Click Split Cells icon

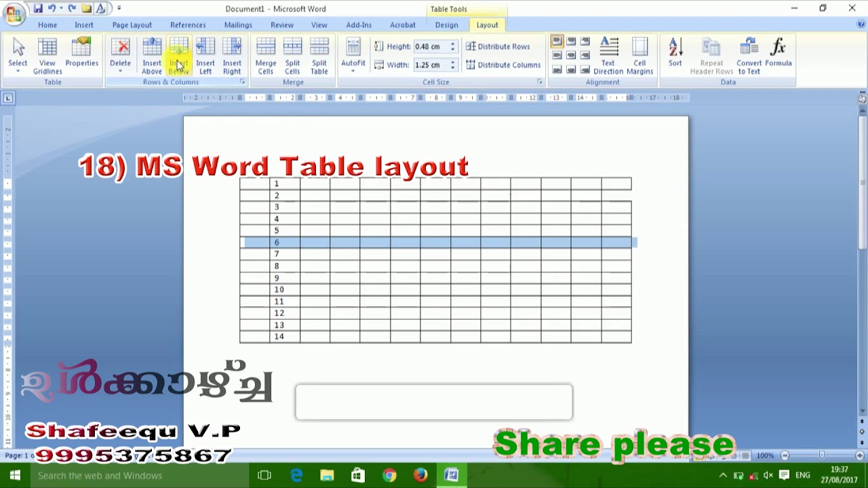click(x=292, y=56)
